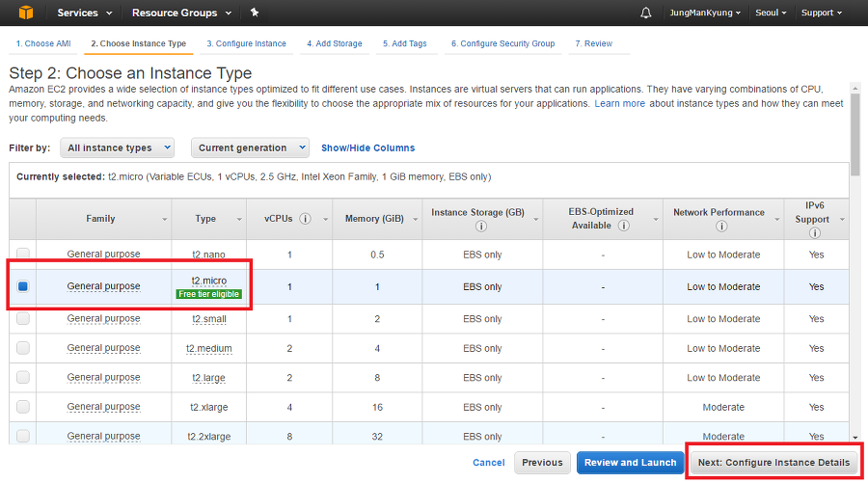Select the t2.medium instance checkbox
Image resolution: width=868 pixels, height=483 pixels.
pyautogui.click(x=23, y=348)
